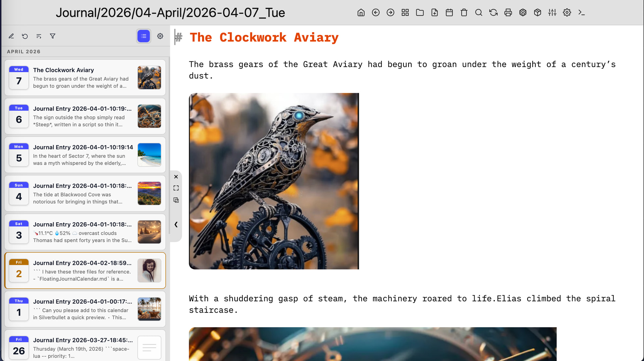This screenshot has height=361, width=644.
Task: Open search with the magnifying glass icon
Action: [x=479, y=13]
